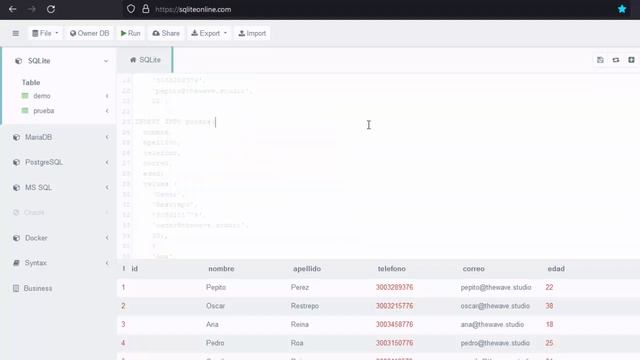The height and width of the screenshot is (360, 640).
Task: Click the correo column header
Action: [x=473, y=269]
